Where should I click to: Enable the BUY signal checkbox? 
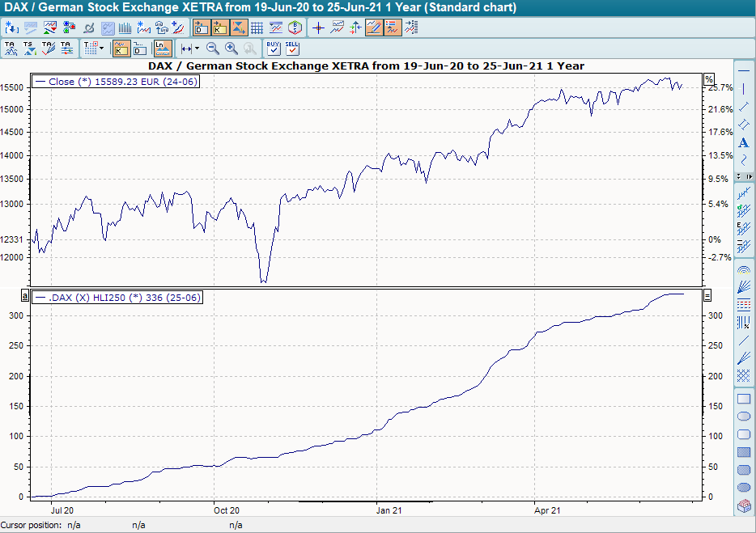coord(274,49)
